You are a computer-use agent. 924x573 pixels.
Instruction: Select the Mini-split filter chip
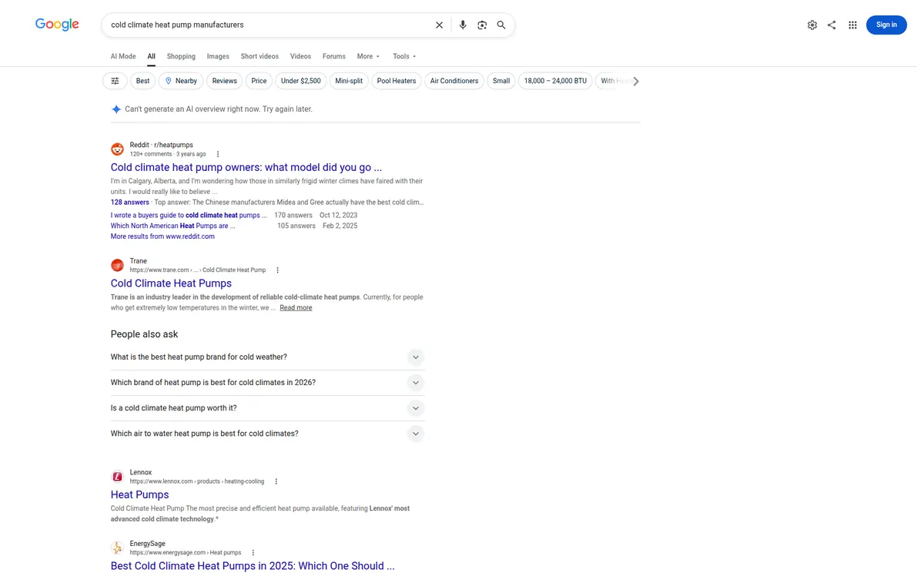point(349,81)
